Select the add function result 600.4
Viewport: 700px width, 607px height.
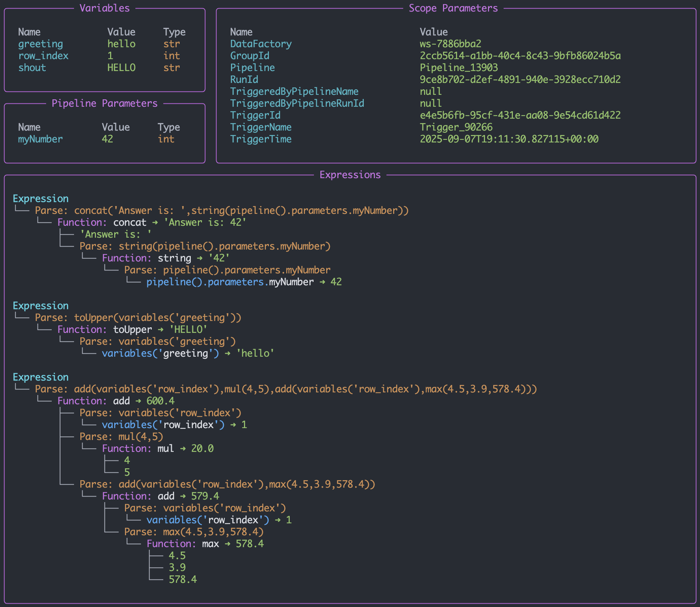(x=162, y=401)
